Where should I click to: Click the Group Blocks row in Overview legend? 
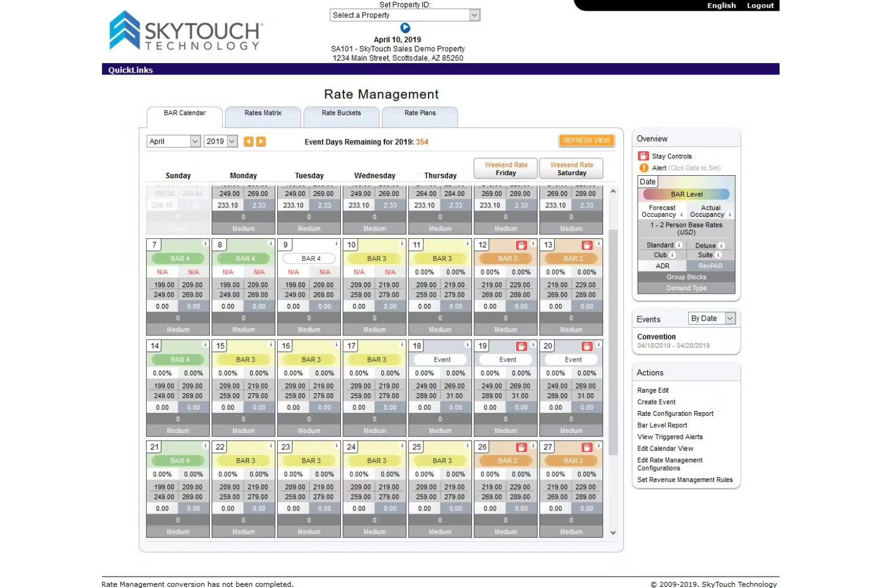coord(686,277)
